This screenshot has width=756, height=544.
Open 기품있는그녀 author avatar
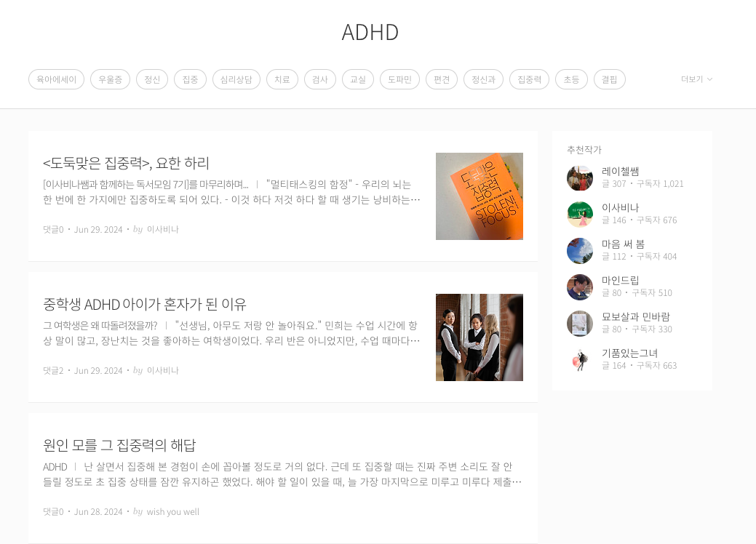point(579,360)
